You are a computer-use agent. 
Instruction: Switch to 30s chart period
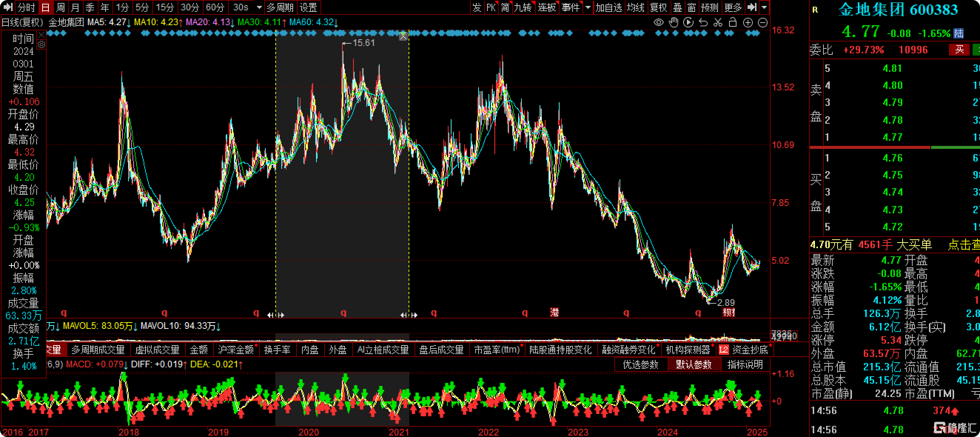click(241, 7)
